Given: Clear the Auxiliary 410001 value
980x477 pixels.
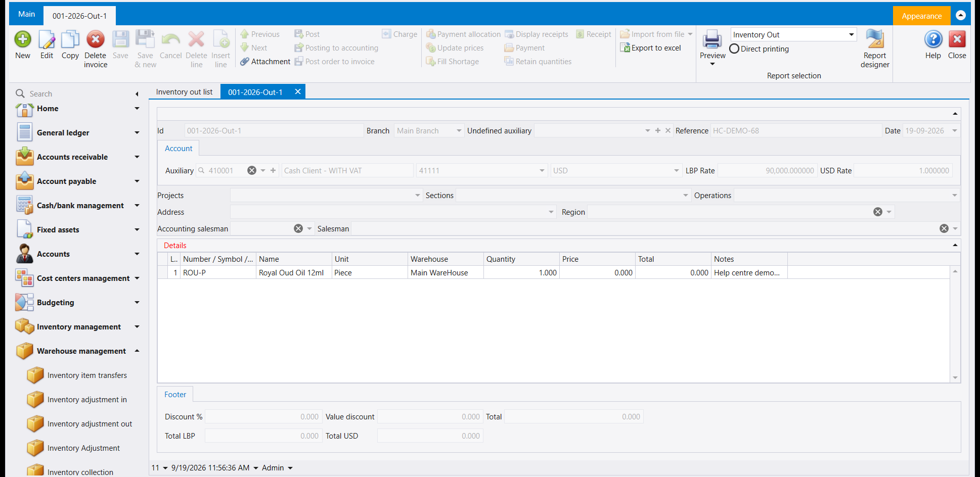Looking at the screenshot, I should (252, 171).
